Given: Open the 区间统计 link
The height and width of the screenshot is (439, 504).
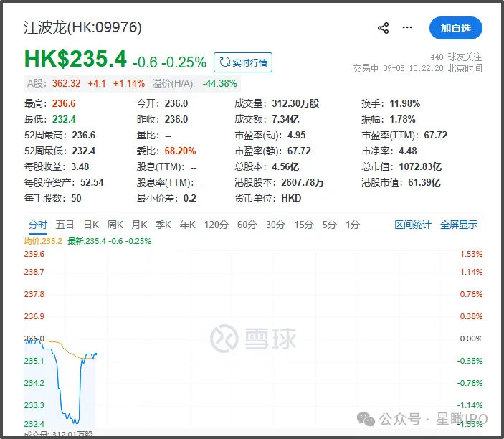Looking at the screenshot, I should (x=413, y=225).
